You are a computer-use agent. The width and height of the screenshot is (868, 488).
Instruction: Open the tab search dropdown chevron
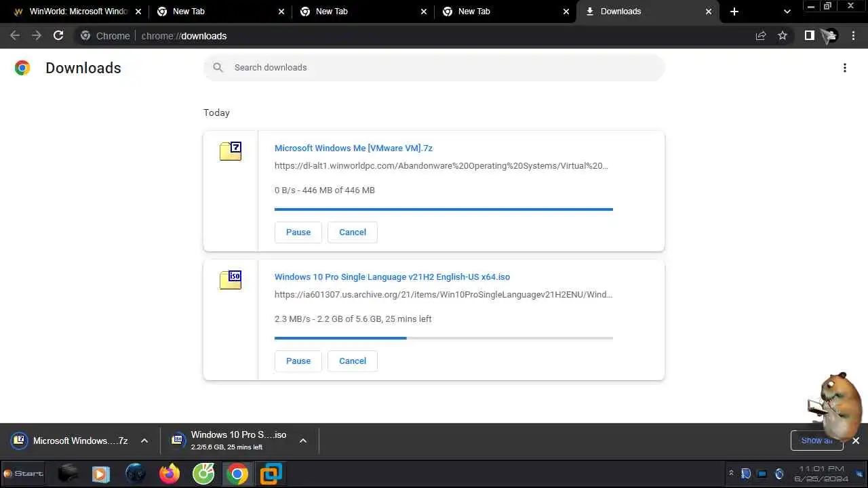point(787,12)
